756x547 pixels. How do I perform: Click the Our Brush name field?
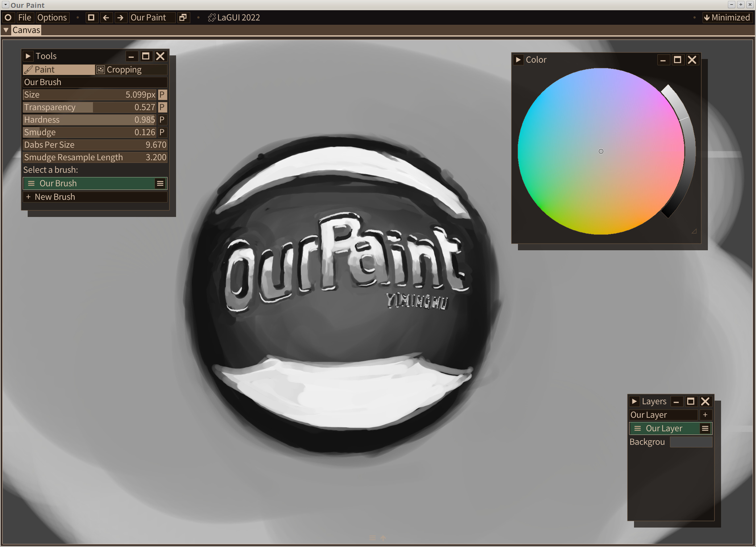click(95, 82)
